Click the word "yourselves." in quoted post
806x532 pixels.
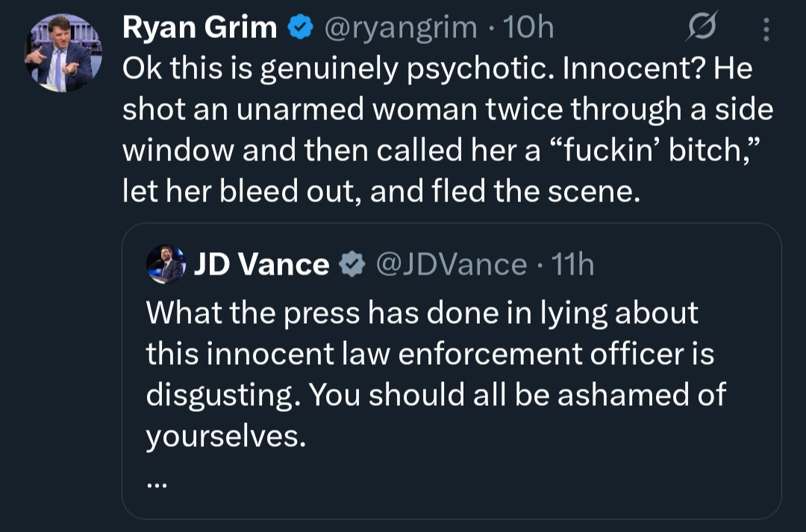pos(225,436)
